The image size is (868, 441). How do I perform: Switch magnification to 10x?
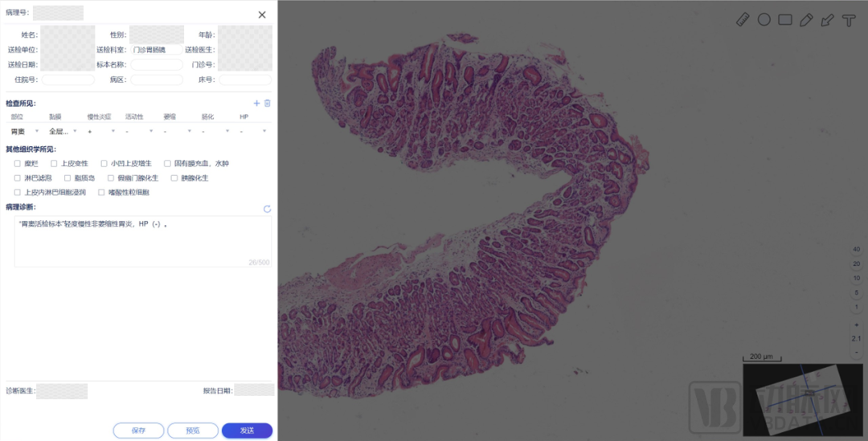[x=856, y=279]
